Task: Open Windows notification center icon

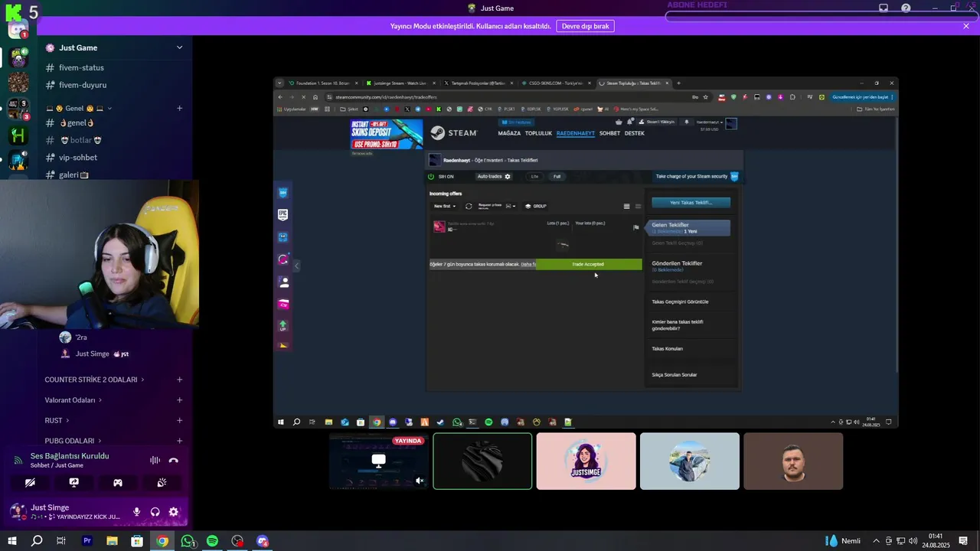Action: (963, 541)
